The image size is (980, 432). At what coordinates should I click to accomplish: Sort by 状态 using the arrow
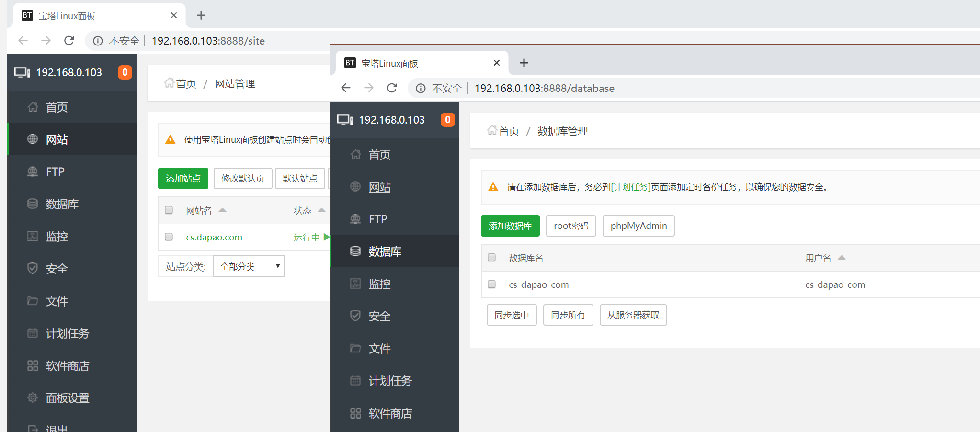coord(321,210)
